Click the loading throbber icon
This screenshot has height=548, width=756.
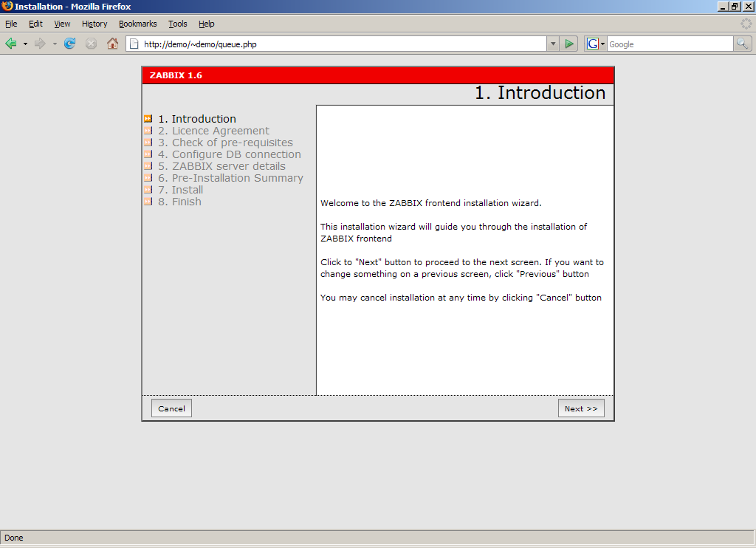coord(746,24)
